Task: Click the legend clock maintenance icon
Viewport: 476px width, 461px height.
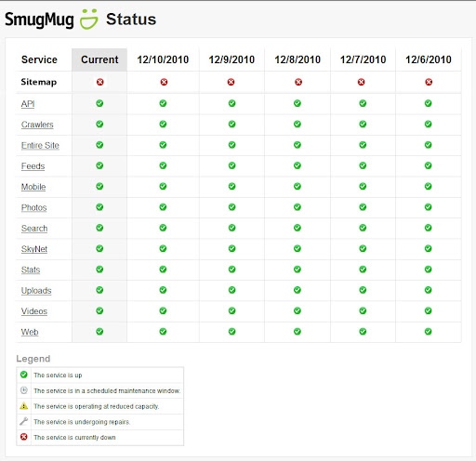Action: click(x=24, y=390)
